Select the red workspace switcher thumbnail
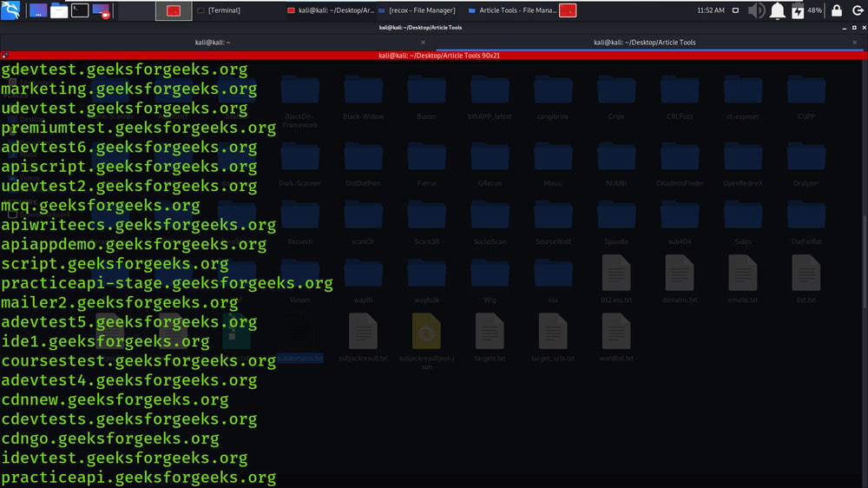 coord(174,10)
